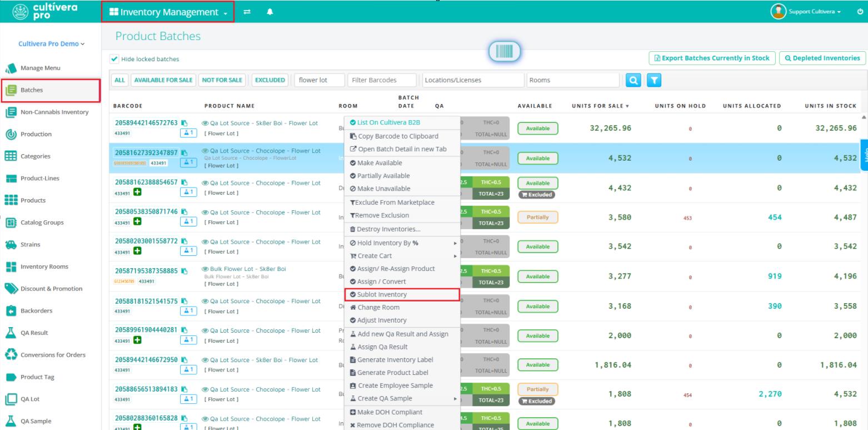868x430 pixels.
Task: Expand the Create QA Sample submenu
Action: (402, 398)
